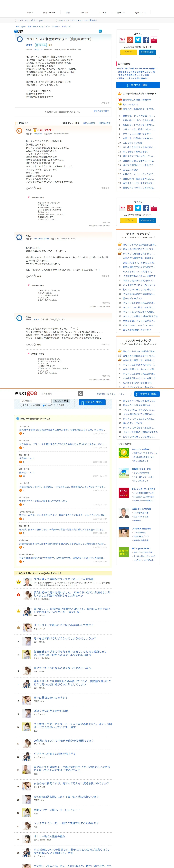
Task: Click the dアカウント icon in the login box above デイリーランキング
Action: [x=153, y=208]
